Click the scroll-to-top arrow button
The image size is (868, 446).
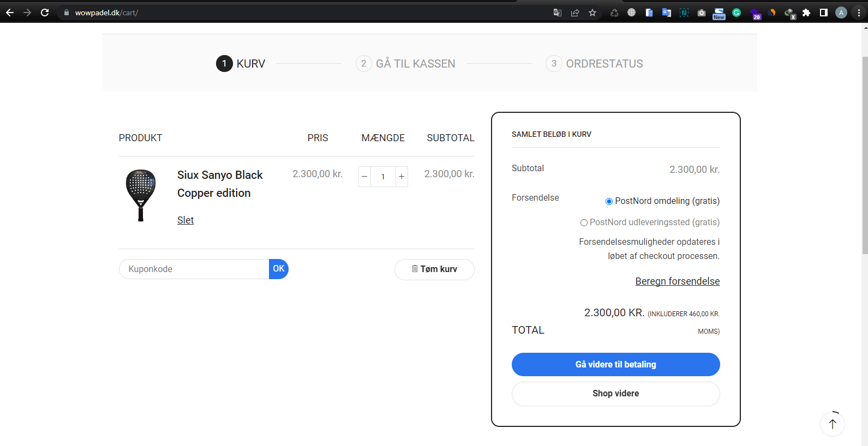point(833,424)
